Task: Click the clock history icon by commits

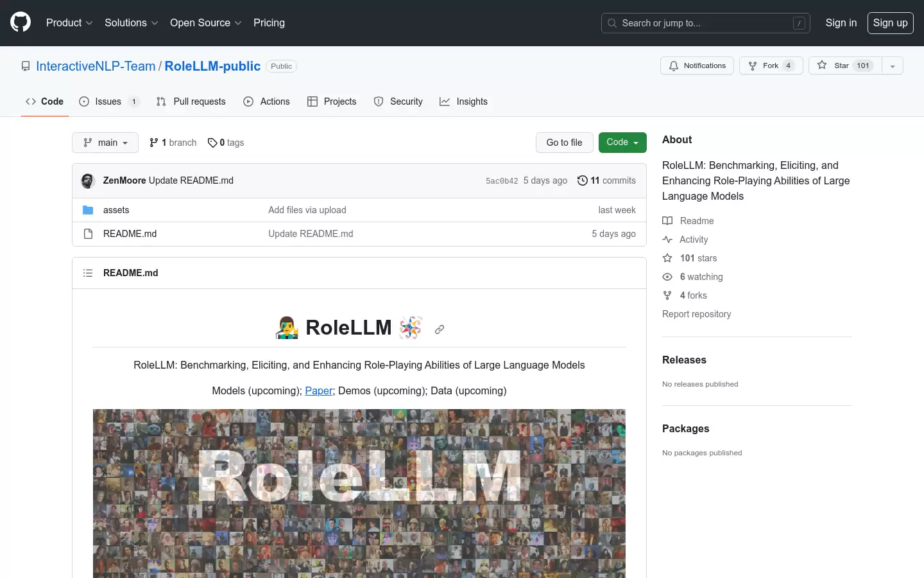Action: coord(583,180)
